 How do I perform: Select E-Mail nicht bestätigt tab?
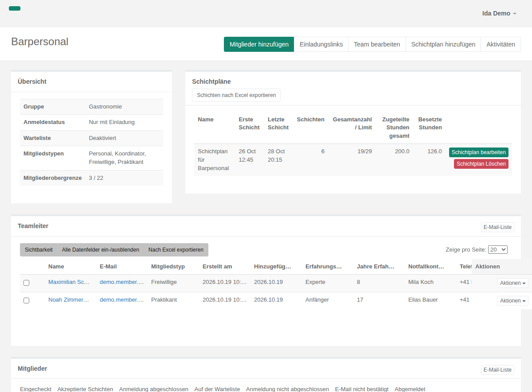(x=362, y=389)
